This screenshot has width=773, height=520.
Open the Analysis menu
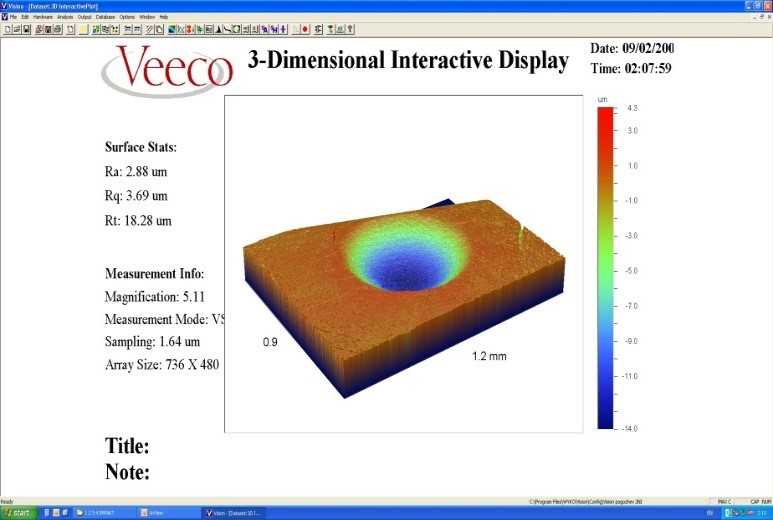click(65, 17)
